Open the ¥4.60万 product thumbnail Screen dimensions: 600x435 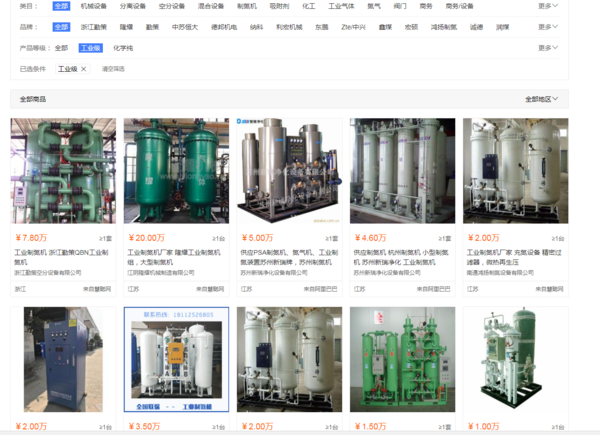coord(402,172)
